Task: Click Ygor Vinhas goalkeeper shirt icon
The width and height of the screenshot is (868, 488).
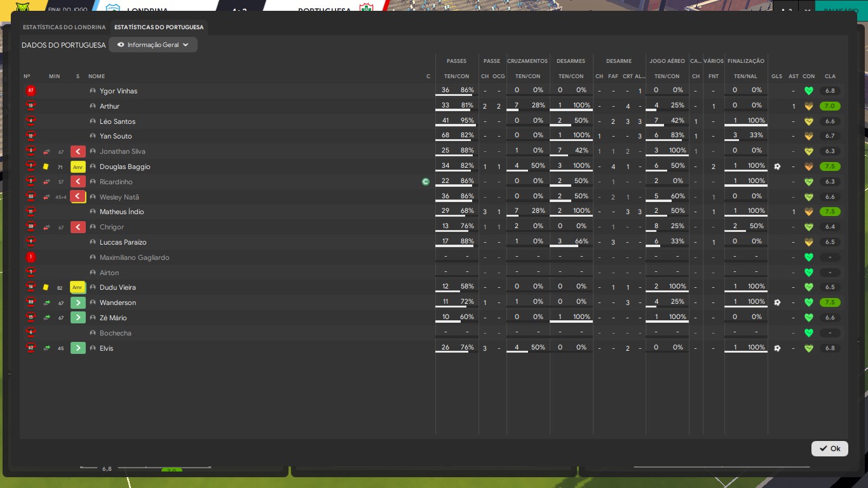Action: point(31,91)
